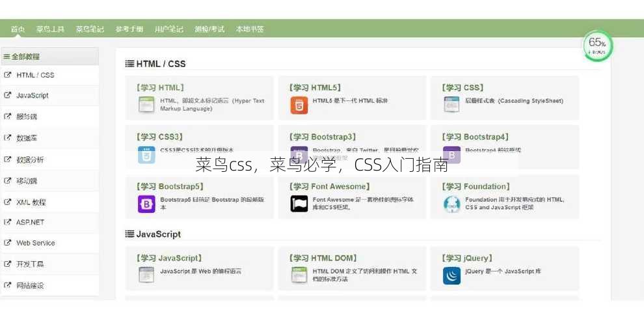This screenshot has width=644, height=319.
Task: Click the JavaScript 是 Web 的编程语言 description
Action: pyautogui.click(x=201, y=271)
